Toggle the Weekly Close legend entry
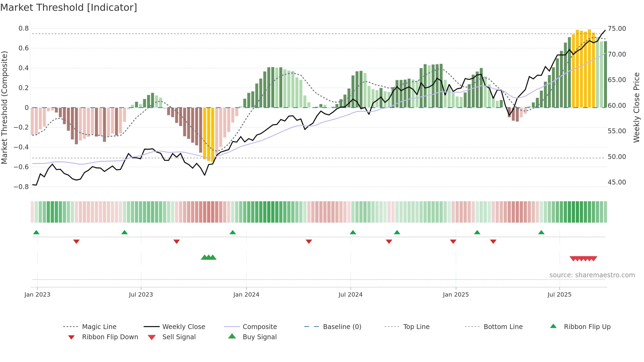644x362 pixels. (x=174, y=327)
